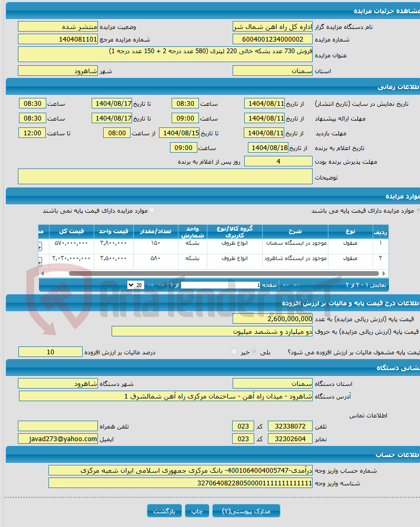Click auctioneer name field 'اداره کل راه اهن'
Screen dimensions: 420x527
click(x=273, y=26)
